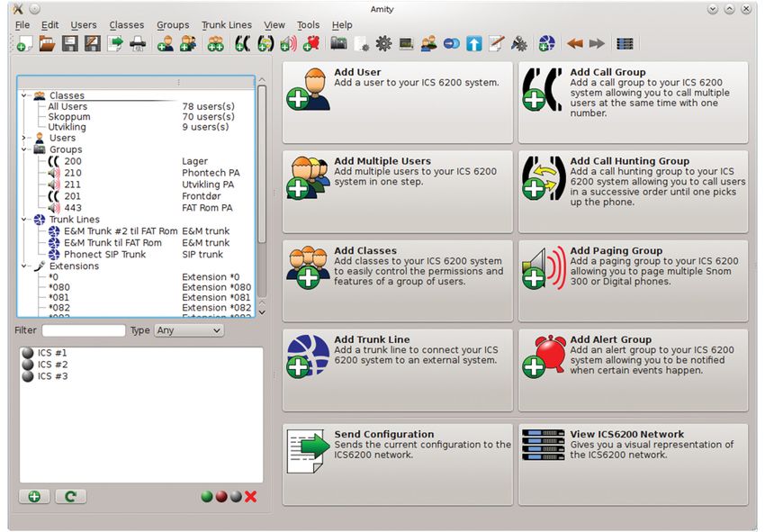Click the document-with-gear toolbar icon
The width and height of the screenshot is (765, 532).
(361, 44)
